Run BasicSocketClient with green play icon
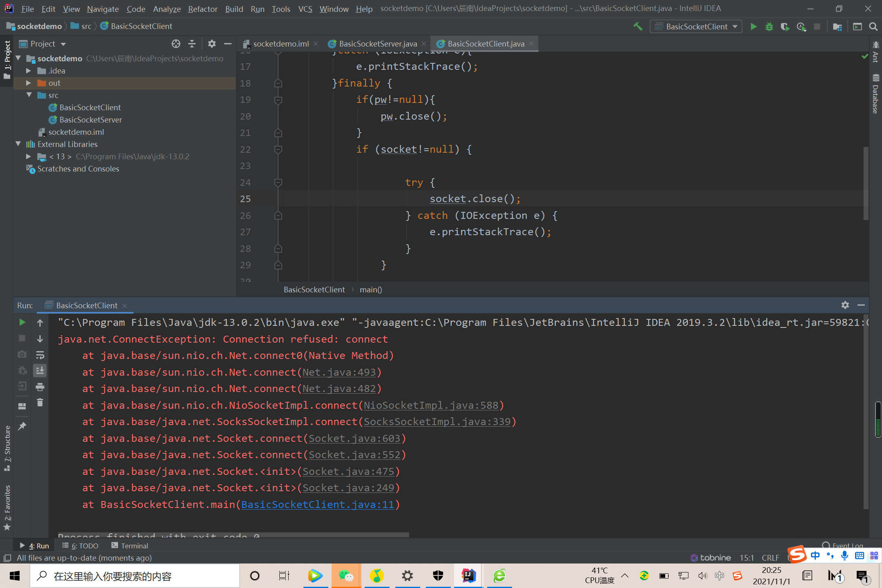The image size is (882, 588). (x=753, y=27)
